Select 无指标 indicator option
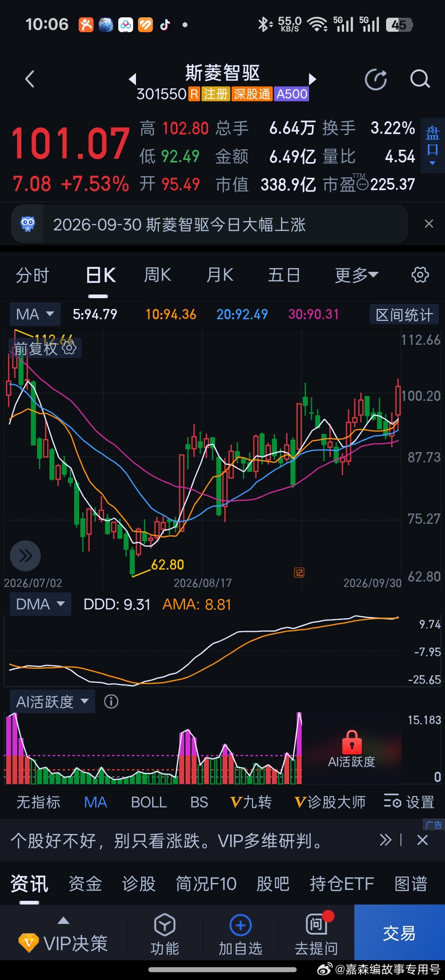Screen dimensions: 445x980 point(38,802)
